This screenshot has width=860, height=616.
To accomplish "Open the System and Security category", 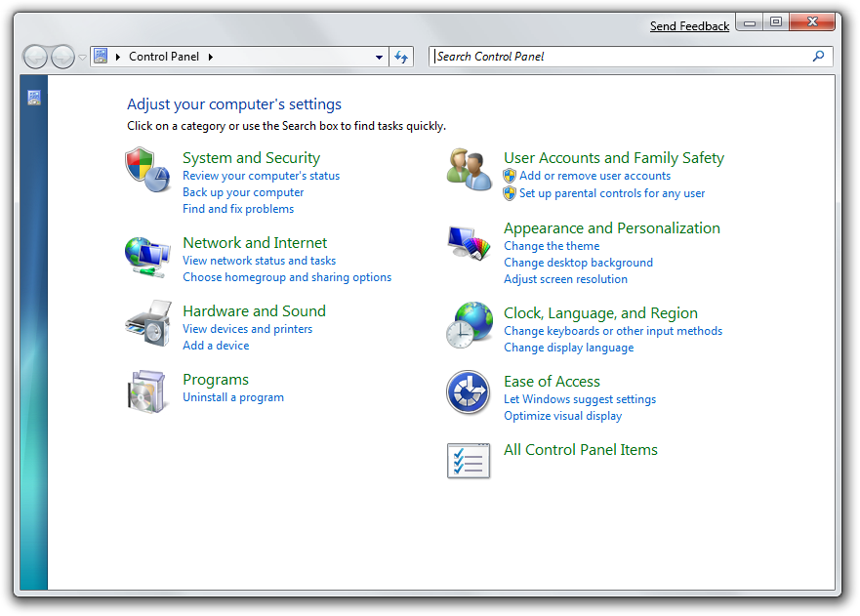I will [251, 158].
